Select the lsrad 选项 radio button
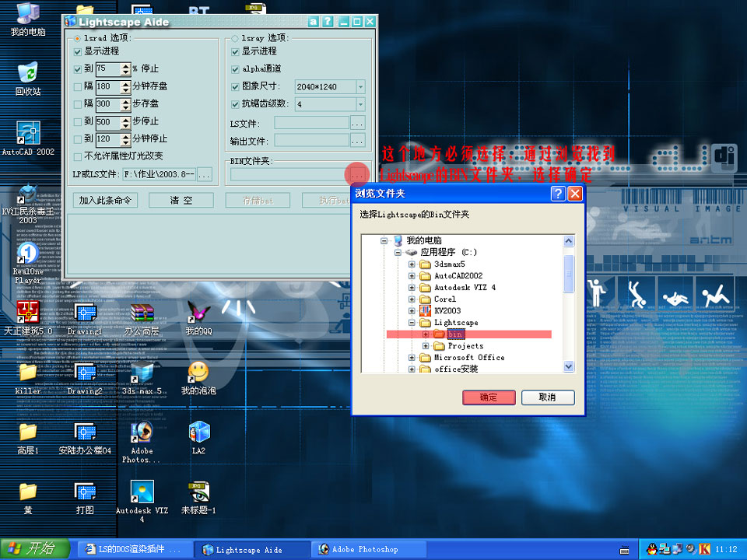 [77, 38]
